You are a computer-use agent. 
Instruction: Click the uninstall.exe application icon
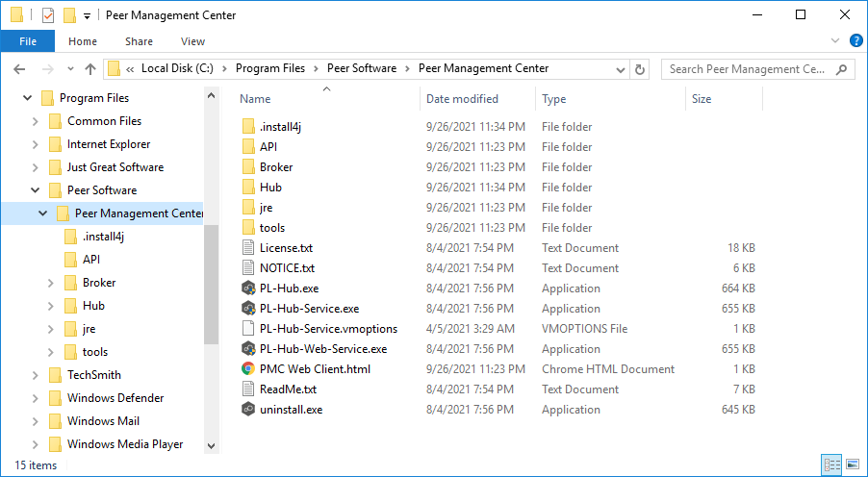click(248, 410)
